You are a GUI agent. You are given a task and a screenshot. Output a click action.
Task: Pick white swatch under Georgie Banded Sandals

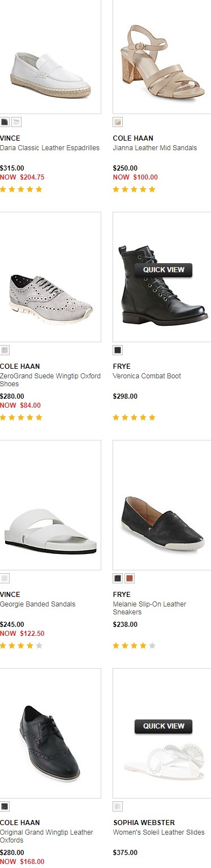5,578
